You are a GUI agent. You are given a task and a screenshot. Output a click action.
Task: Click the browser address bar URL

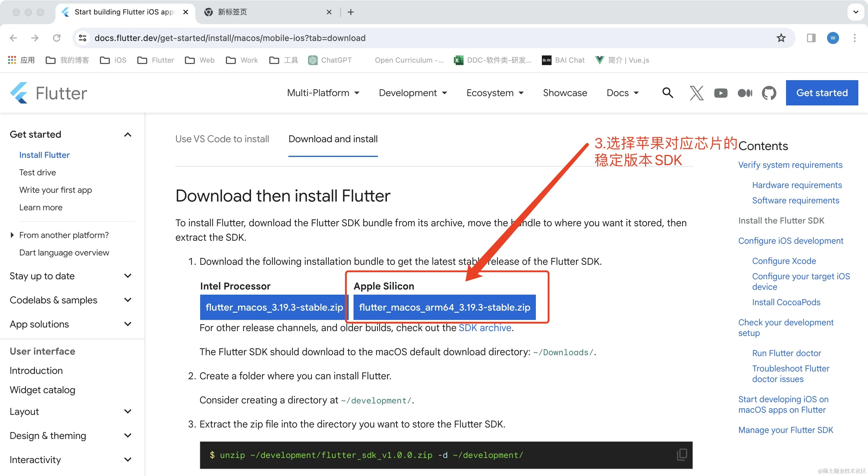click(x=230, y=38)
